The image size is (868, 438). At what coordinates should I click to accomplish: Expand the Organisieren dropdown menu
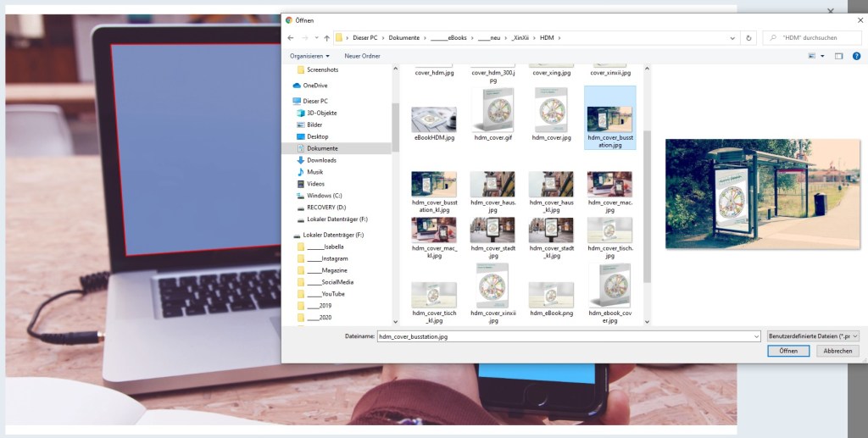click(309, 56)
